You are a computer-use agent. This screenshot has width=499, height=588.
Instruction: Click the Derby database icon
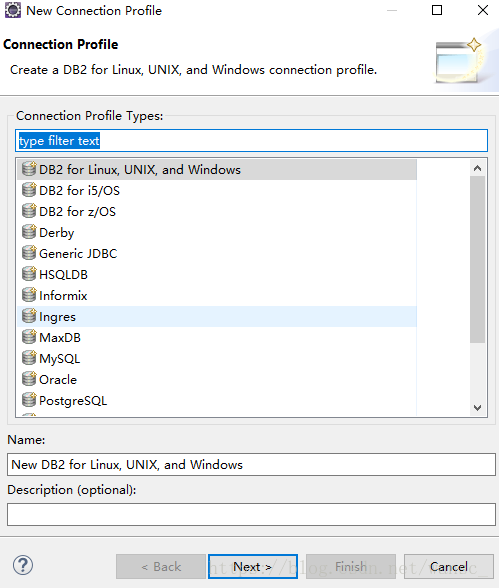click(29, 232)
